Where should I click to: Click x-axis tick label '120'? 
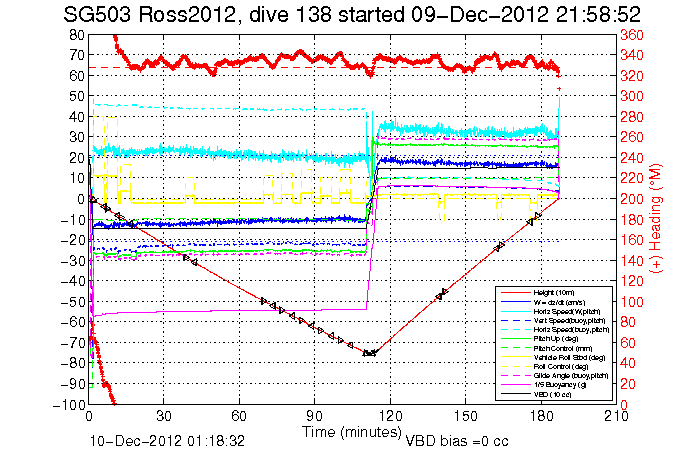click(x=390, y=416)
